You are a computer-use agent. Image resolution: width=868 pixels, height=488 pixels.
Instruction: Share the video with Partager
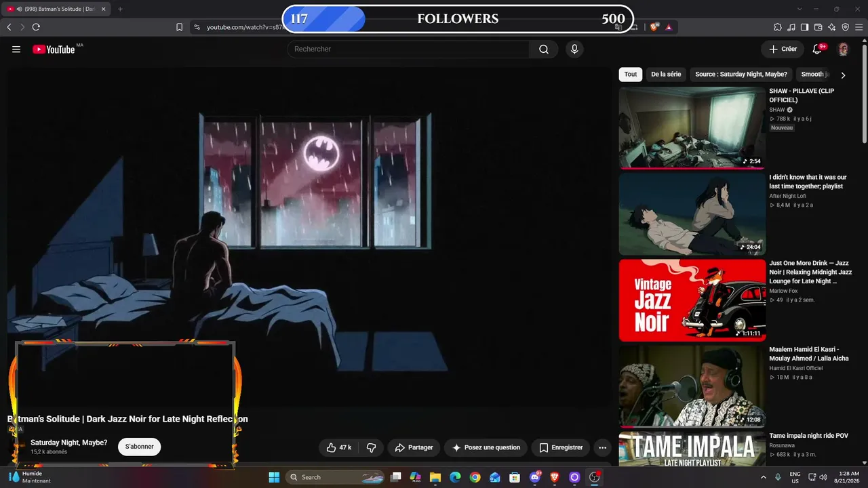(x=414, y=447)
